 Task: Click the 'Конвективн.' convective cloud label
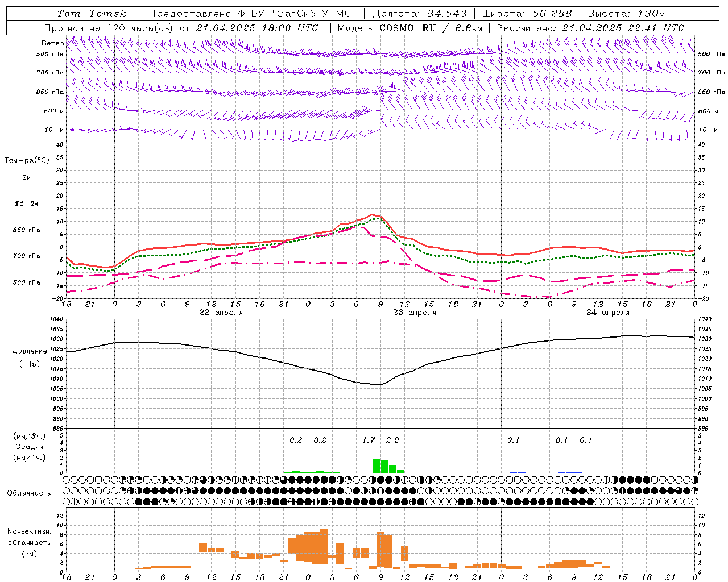pos(30,531)
